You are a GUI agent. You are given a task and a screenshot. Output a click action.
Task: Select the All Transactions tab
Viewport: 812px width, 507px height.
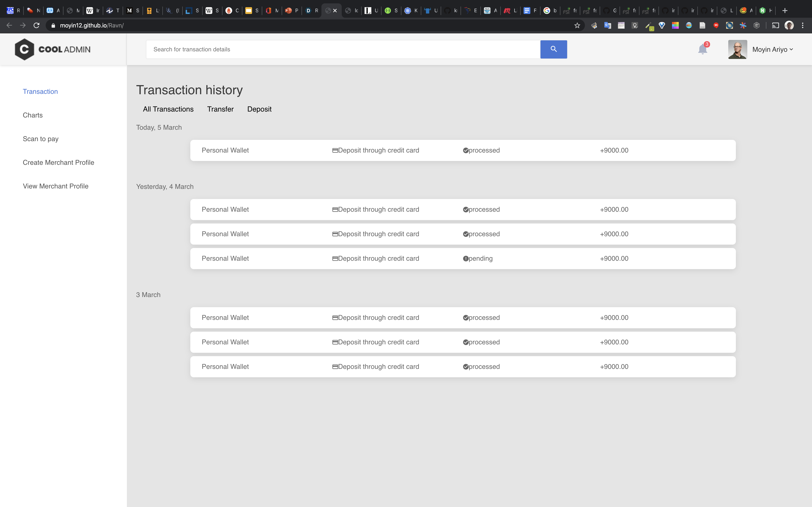coord(168,109)
